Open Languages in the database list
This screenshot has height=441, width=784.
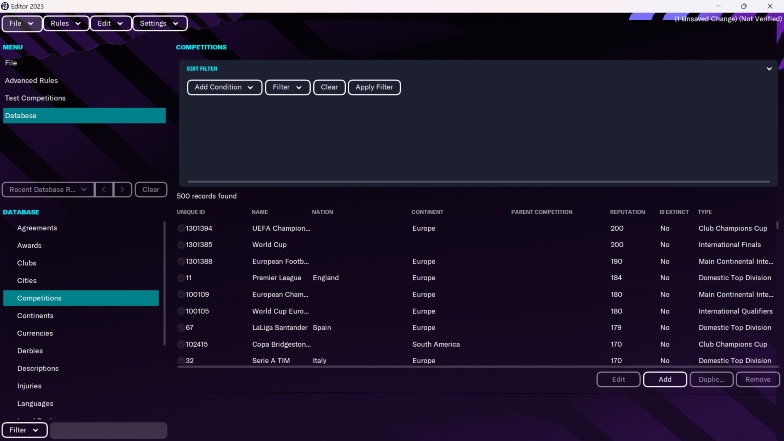coord(81,404)
